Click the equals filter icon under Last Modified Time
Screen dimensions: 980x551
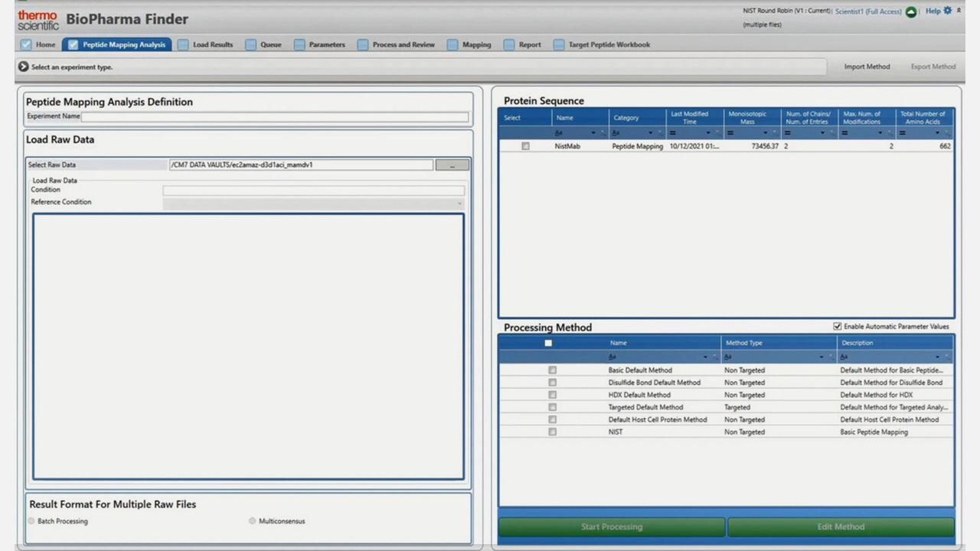click(673, 133)
